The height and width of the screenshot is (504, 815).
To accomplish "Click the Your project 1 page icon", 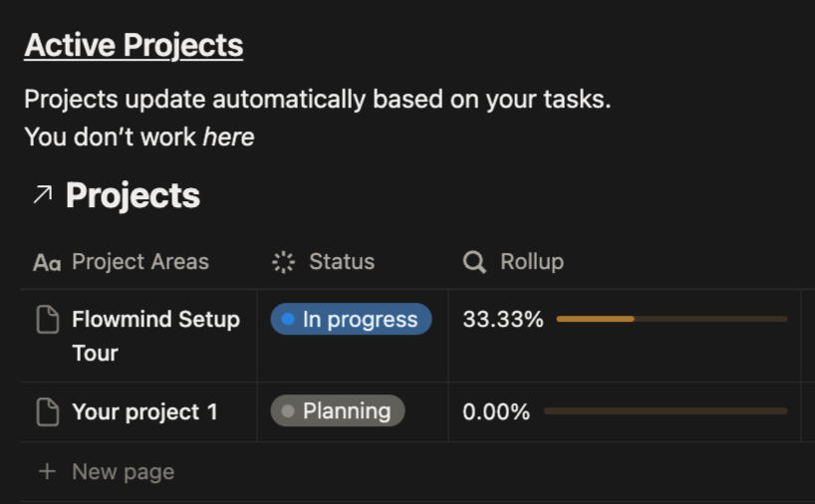I will coord(47,411).
